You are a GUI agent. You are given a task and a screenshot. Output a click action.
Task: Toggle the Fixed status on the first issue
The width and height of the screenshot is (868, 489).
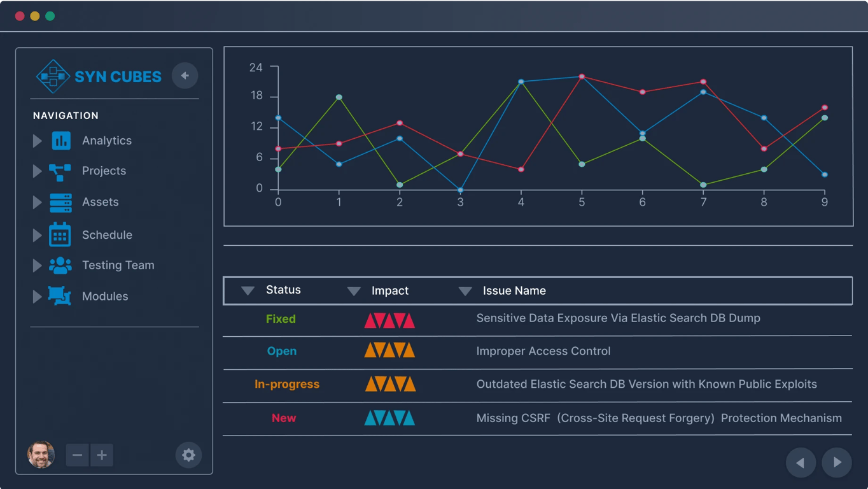tap(280, 318)
